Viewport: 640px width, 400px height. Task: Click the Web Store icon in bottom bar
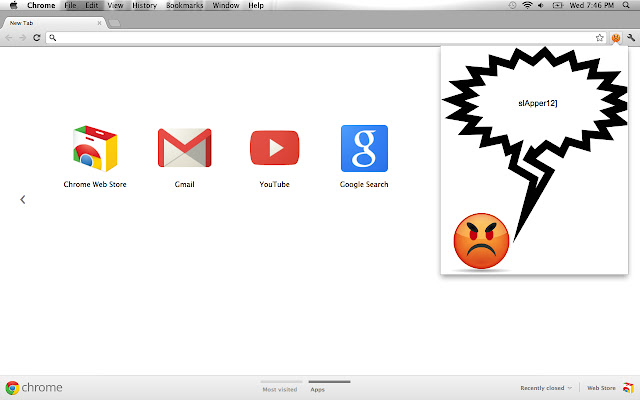click(628, 387)
